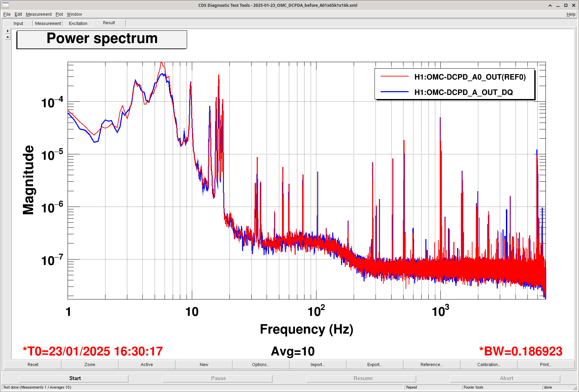Click the Resume button

point(361,378)
